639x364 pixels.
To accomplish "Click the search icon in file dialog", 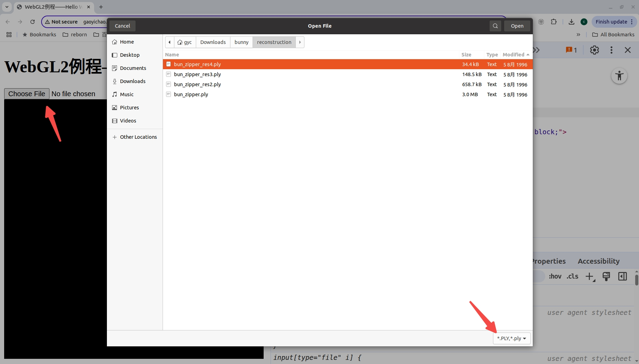I will click(495, 26).
